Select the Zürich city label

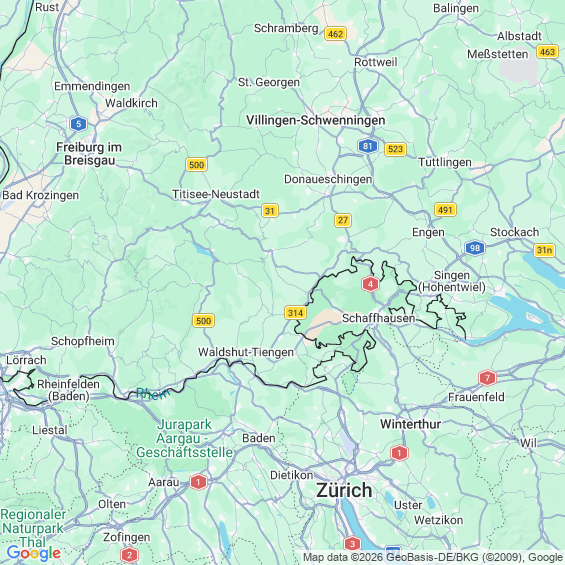coord(344,490)
